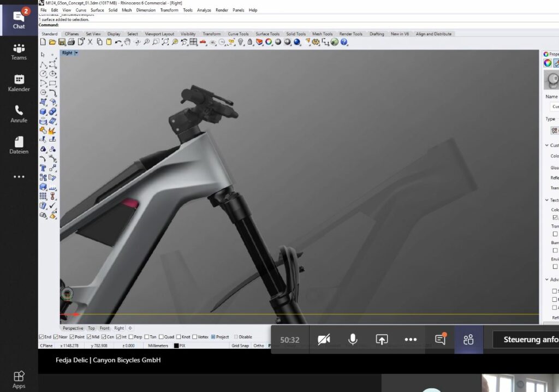Click the Rhino Command input line
This screenshot has width=559, height=392.
[x=299, y=25]
